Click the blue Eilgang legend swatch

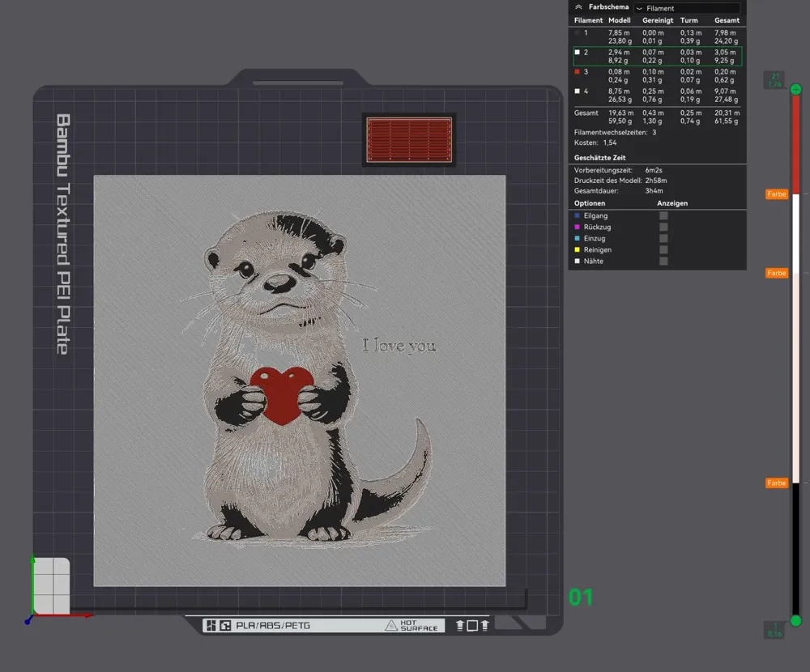tap(577, 216)
